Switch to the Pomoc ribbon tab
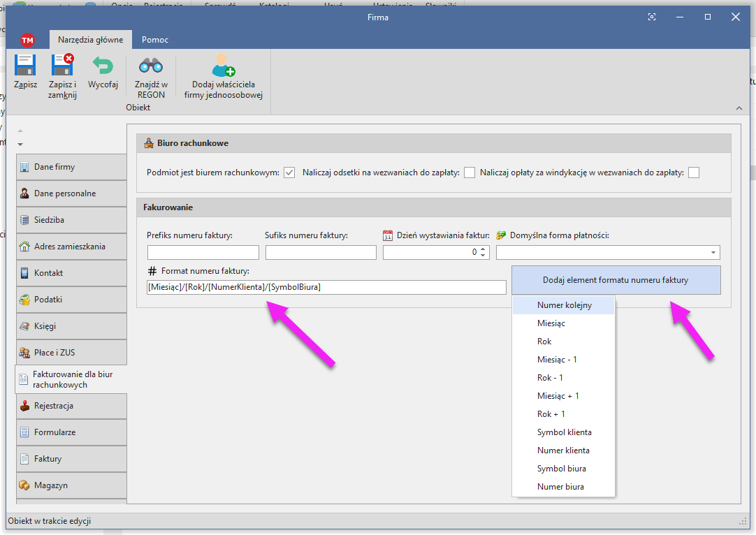 (x=155, y=40)
